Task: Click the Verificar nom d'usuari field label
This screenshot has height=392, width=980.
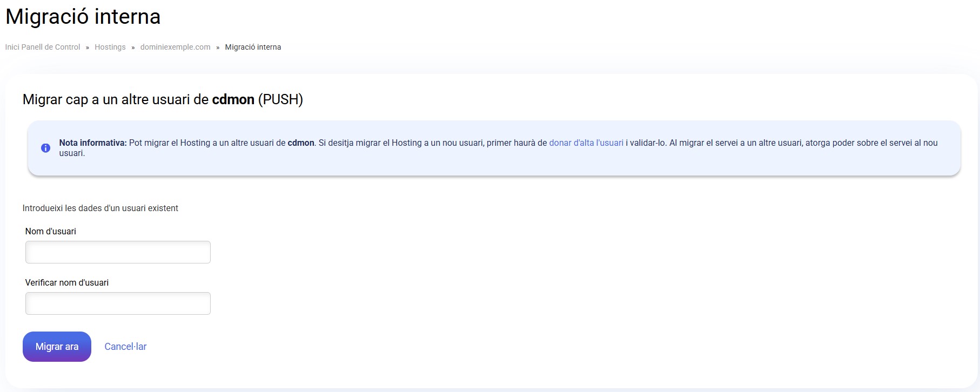Action: click(66, 282)
